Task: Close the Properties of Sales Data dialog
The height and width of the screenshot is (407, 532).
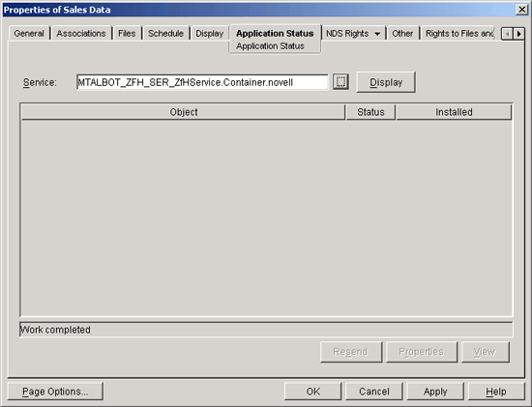Action: 521,10
